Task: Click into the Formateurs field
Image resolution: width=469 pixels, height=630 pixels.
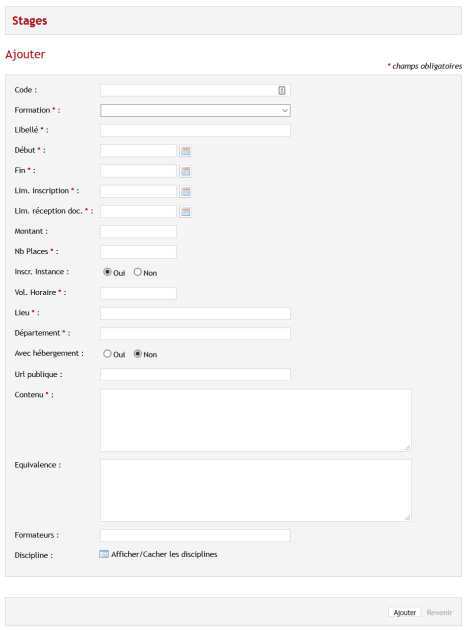Action: click(195, 535)
